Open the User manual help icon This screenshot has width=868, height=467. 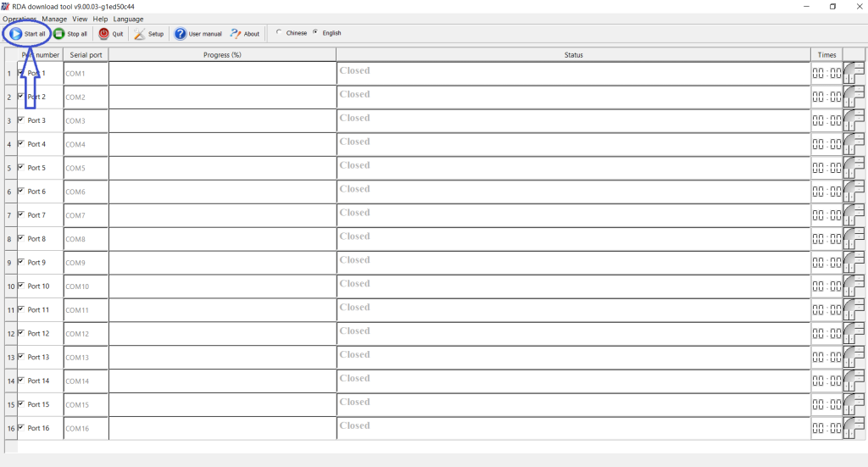tap(181, 34)
